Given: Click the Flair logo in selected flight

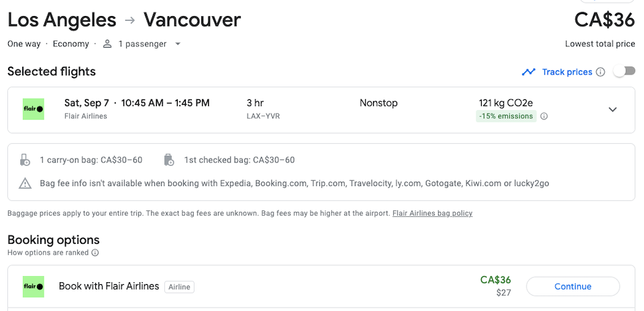Looking at the screenshot, I should [x=34, y=109].
